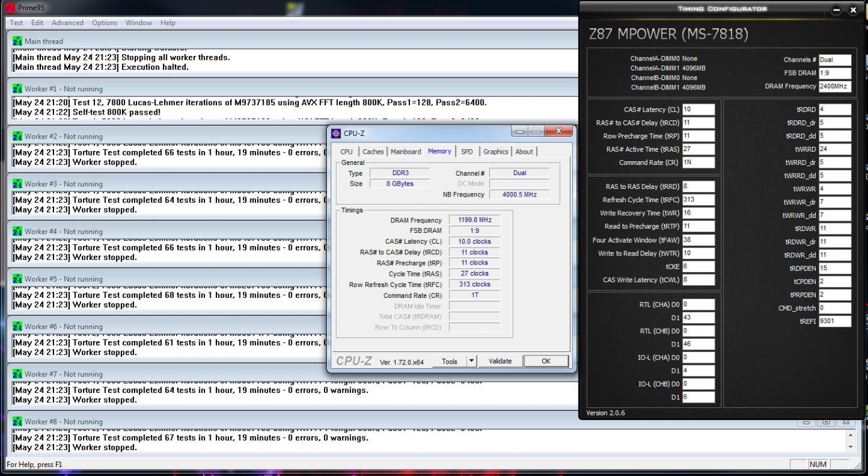Click the DRAM Frequency value 1199.8 MHz
Viewport: 868px width, 476px height.
click(475, 220)
